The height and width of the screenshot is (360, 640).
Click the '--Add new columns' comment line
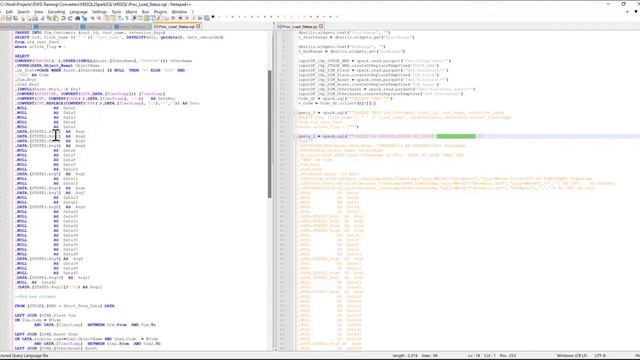coord(36,297)
